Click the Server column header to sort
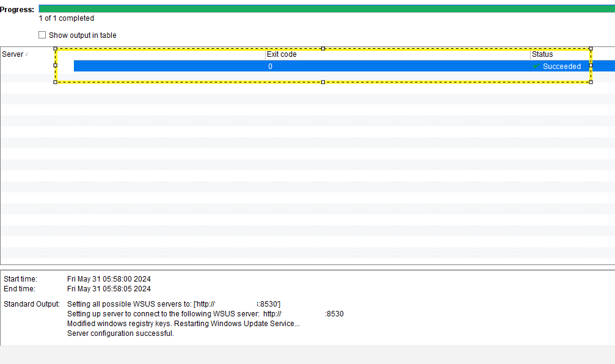 click(x=12, y=54)
